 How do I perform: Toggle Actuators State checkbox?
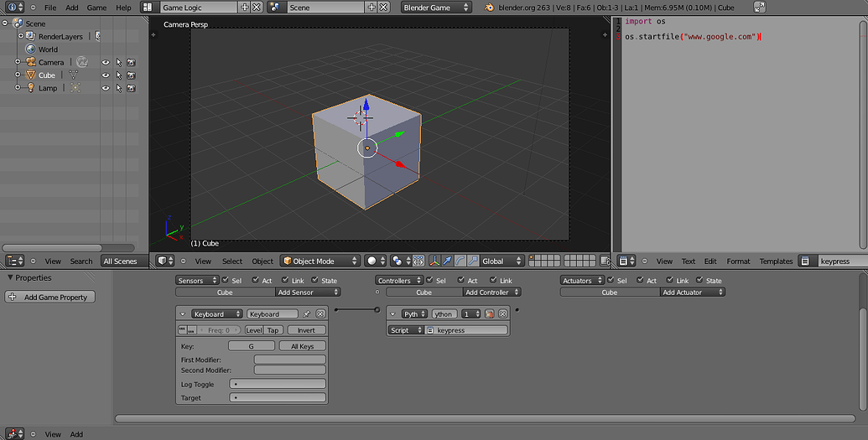[x=699, y=280]
